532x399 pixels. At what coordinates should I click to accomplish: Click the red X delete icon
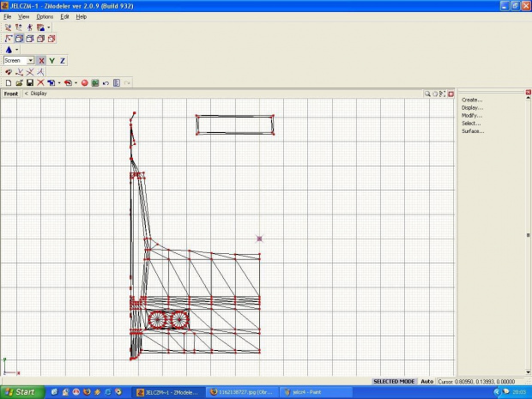pos(40,82)
